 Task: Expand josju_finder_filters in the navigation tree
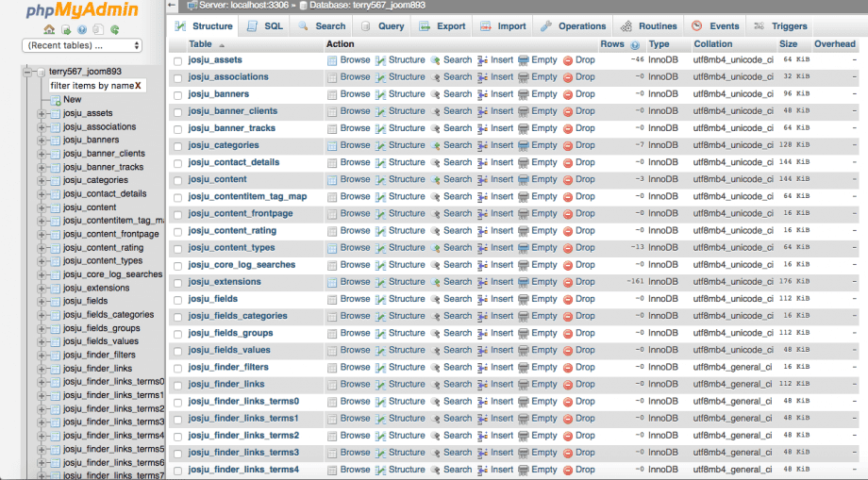tap(42, 356)
